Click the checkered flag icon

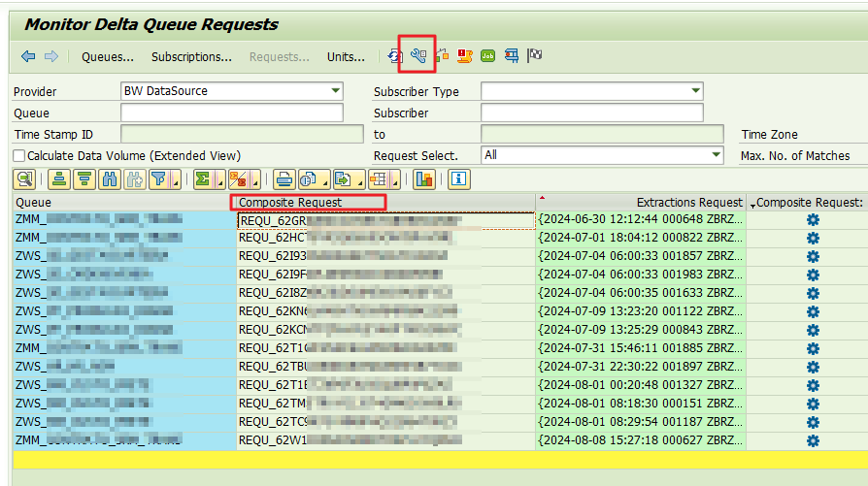coord(535,55)
